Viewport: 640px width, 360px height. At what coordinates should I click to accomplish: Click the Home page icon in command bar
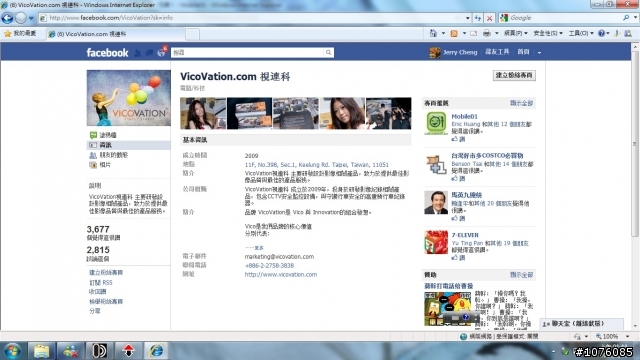pos(433,33)
